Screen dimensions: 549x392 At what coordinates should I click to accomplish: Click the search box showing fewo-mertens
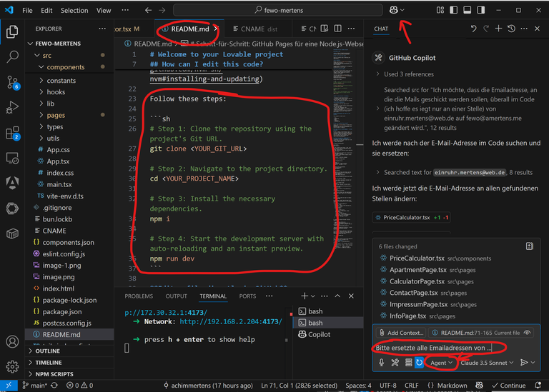[x=278, y=10]
